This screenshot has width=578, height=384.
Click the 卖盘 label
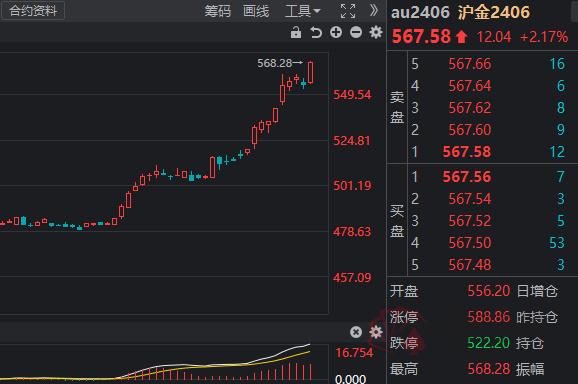pos(397,107)
